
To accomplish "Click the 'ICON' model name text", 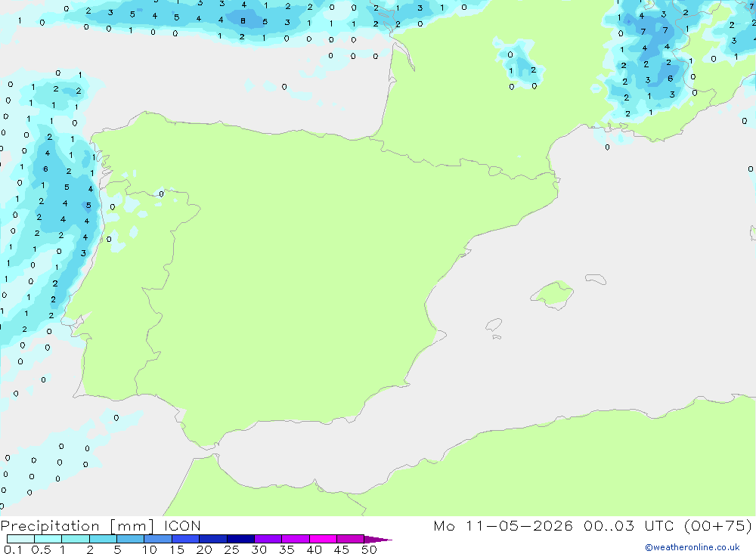I will click(x=182, y=525).
